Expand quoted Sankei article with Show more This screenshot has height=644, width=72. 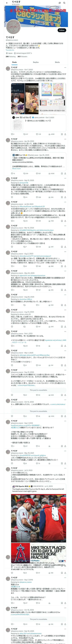coord(16,169)
